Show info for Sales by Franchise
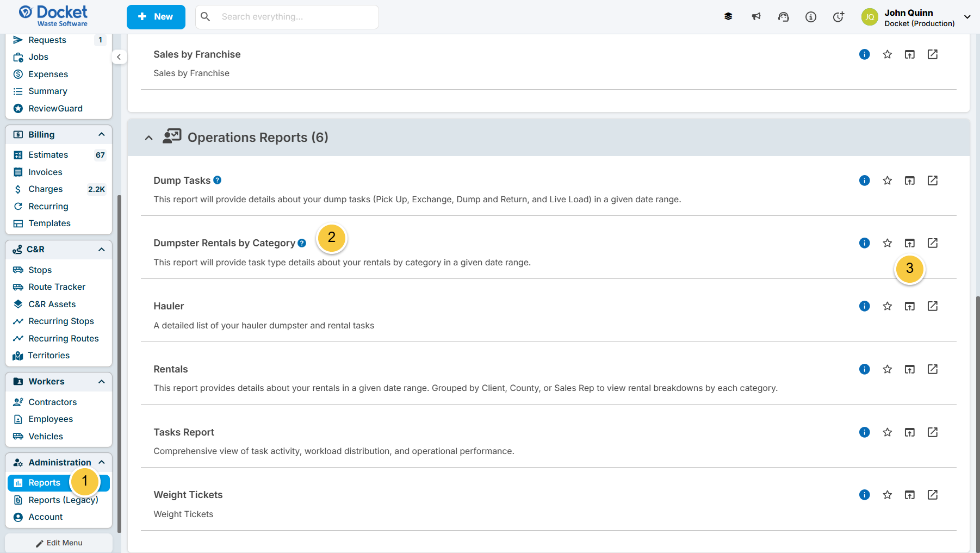This screenshot has height=553, width=980. point(865,54)
